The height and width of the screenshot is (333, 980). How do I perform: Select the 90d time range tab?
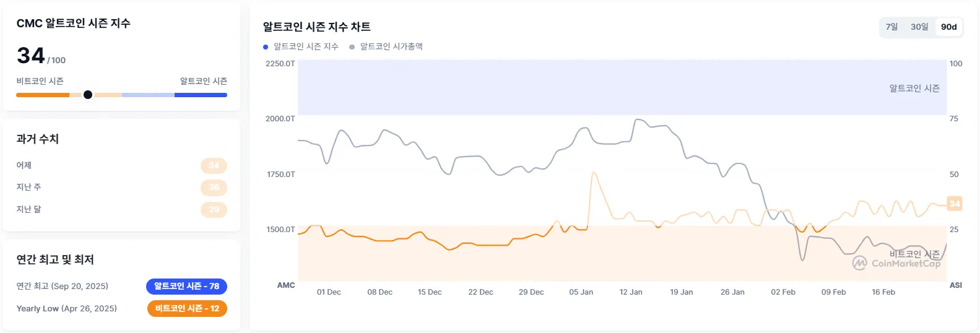[x=948, y=27]
